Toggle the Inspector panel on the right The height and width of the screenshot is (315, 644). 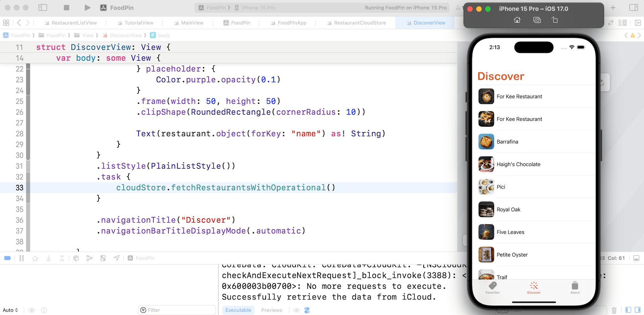(x=633, y=8)
